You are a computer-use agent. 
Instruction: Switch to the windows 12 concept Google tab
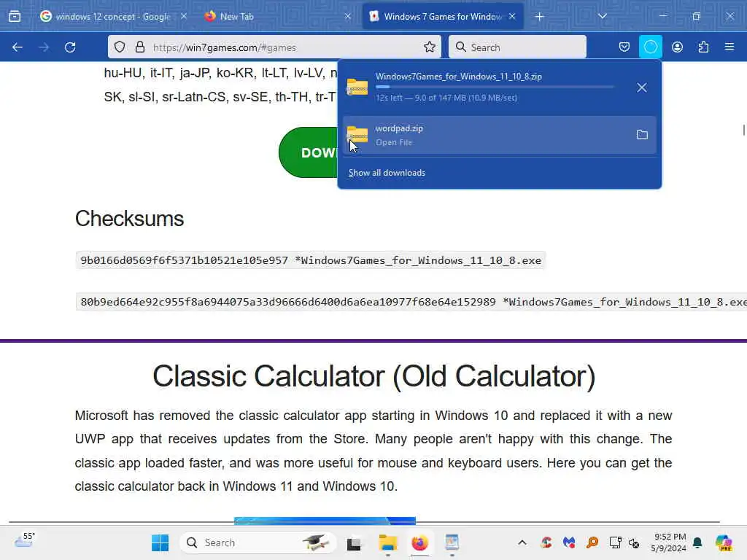click(113, 17)
